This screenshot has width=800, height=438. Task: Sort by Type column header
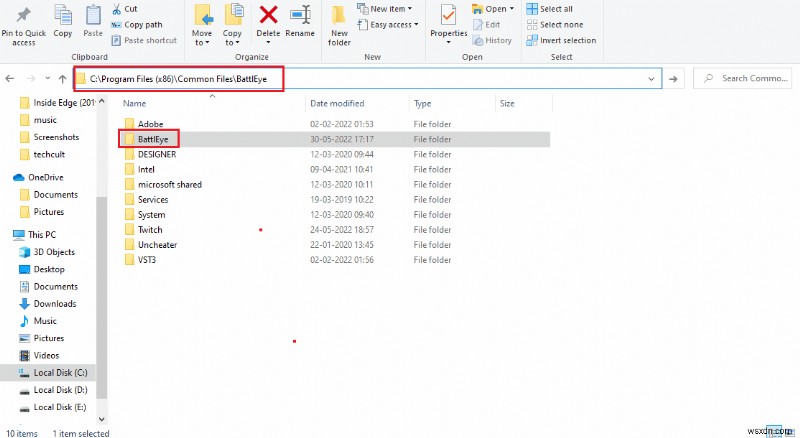click(x=422, y=103)
